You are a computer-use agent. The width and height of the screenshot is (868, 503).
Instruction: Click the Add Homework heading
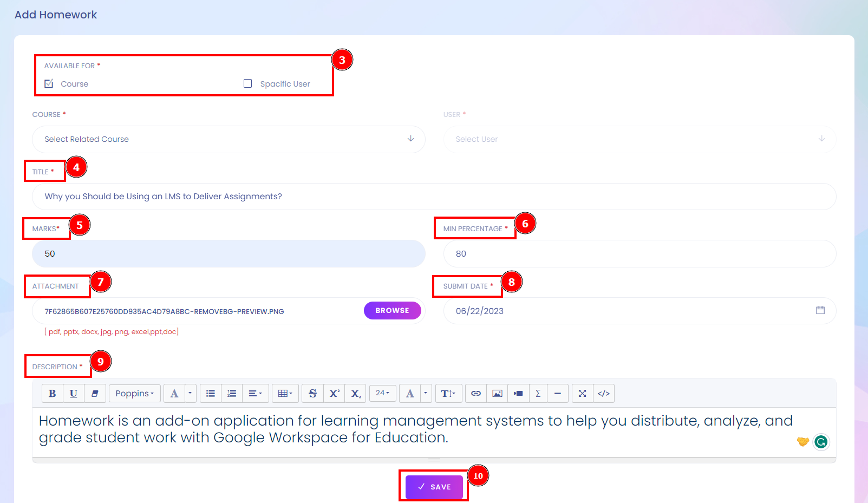coord(56,15)
